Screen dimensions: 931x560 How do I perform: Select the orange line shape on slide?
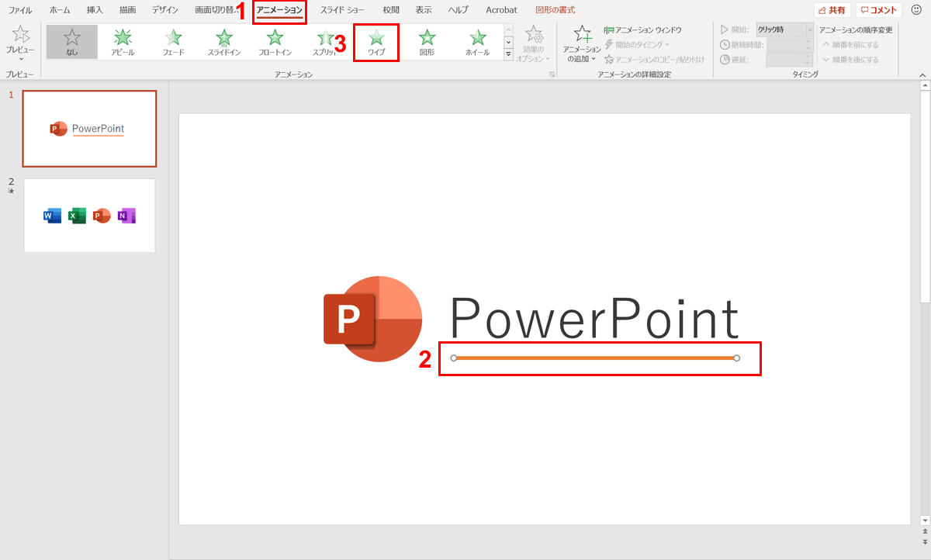point(595,358)
